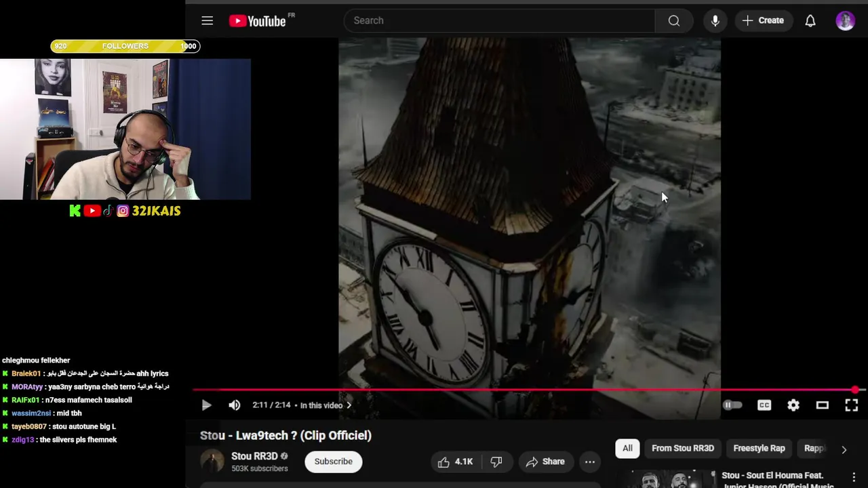The height and width of the screenshot is (488, 868).
Task: Click chat username tayeb0807
Action: tap(29, 426)
